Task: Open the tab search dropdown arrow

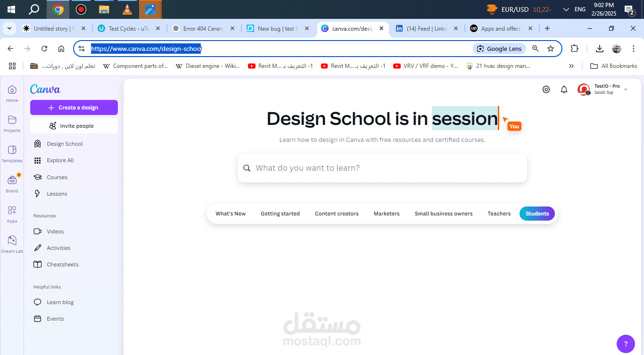Action: (x=9, y=28)
